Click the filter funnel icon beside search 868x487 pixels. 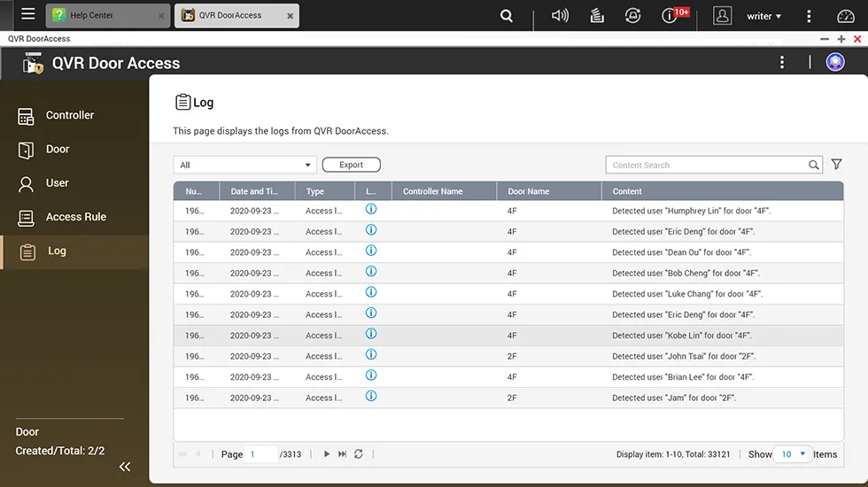point(836,165)
